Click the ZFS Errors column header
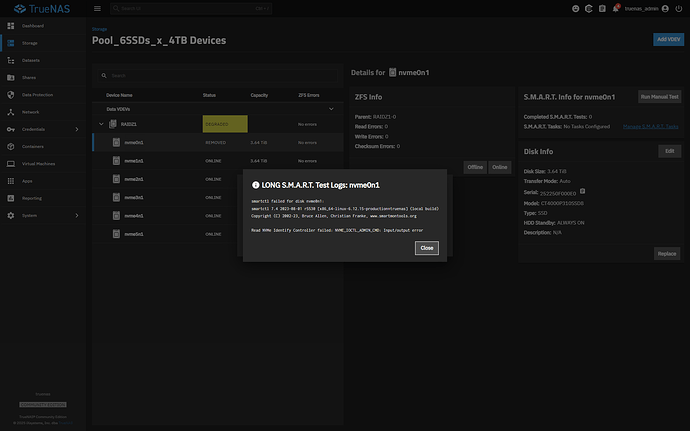The width and height of the screenshot is (690, 431). point(308,95)
